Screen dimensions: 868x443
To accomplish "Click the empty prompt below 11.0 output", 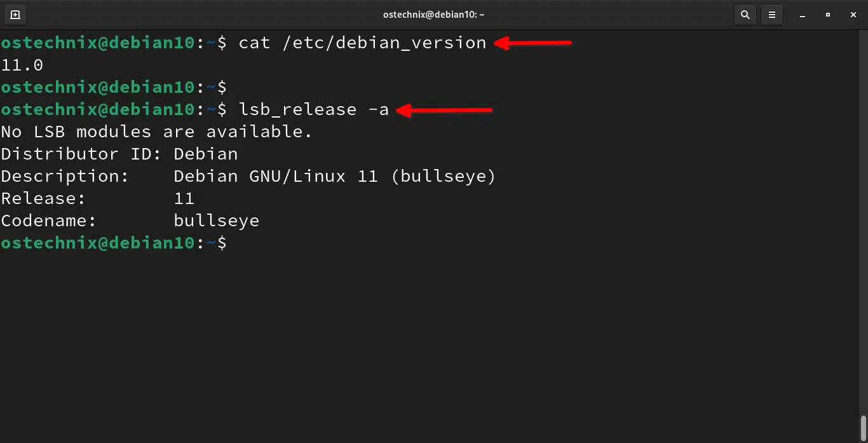I will pos(114,87).
